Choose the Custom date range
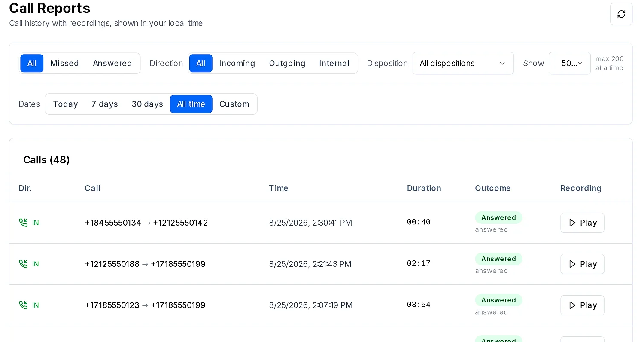 pyautogui.click(x=234, y=104)
